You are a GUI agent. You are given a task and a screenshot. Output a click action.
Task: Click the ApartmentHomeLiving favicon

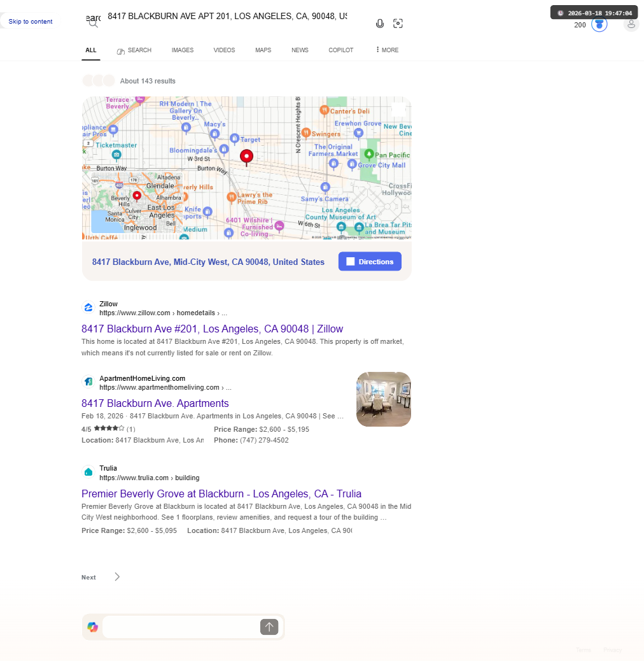[88, 382]
